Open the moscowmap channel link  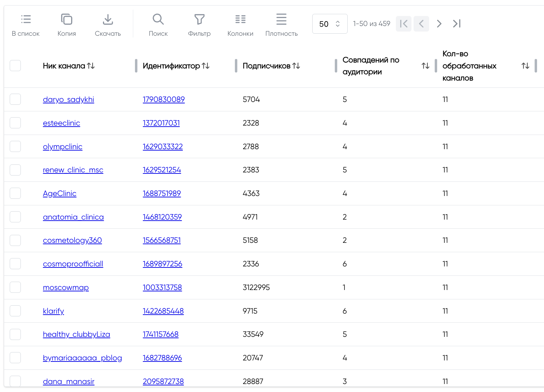(66, 288)
